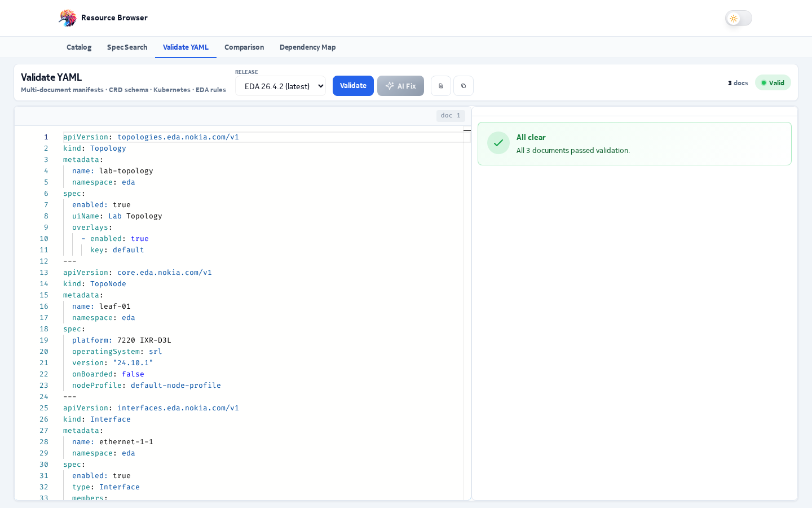
Task: Click 'platform: 7220 IXR-D3L' line
Action: [x=122, y=340]
